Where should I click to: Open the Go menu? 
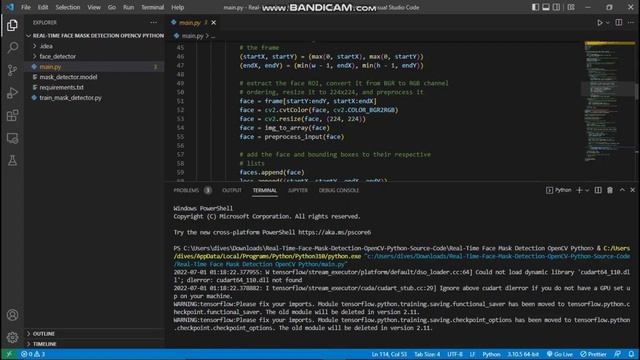pos(111,7)
